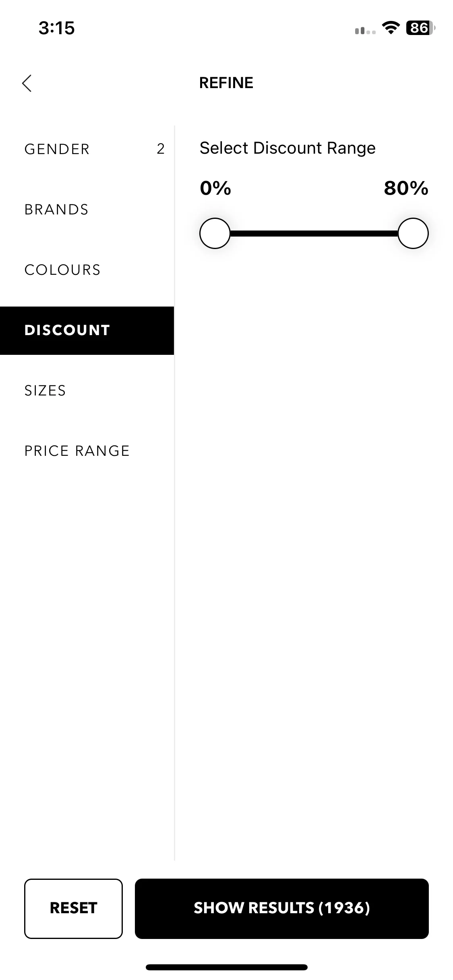453x980 pixels.
Task: Open the Gender filter category
Action: [87, 149]
